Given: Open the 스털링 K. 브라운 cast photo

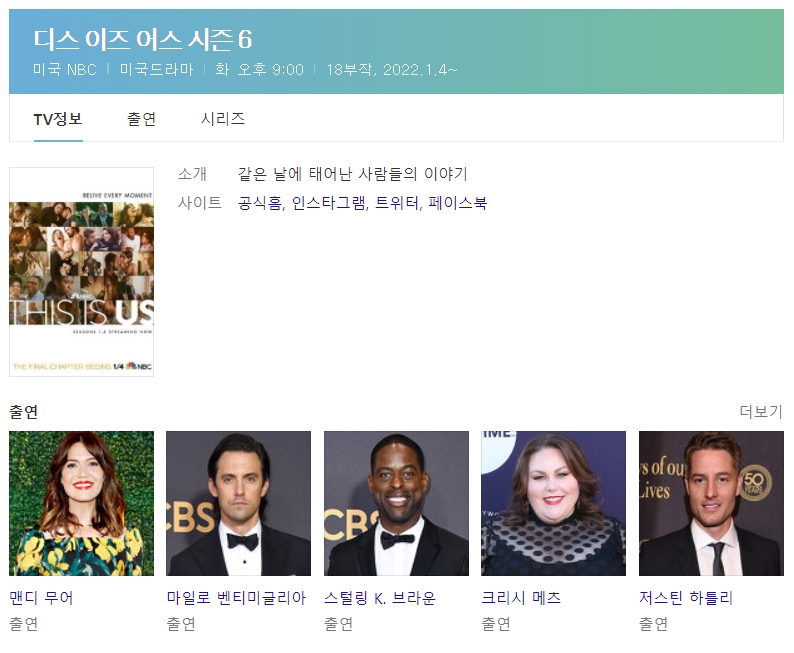Looking at the screenshot, I should 396,503.
